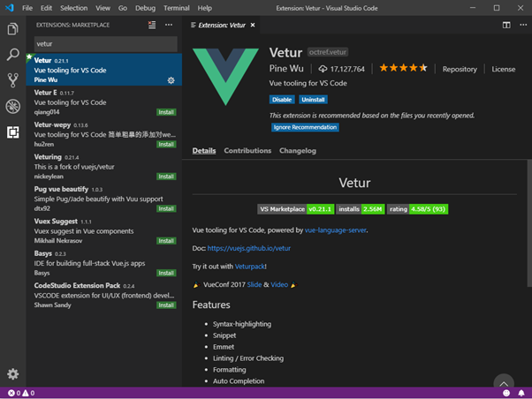Open the Debug view in activity bar

click(13, 106)
